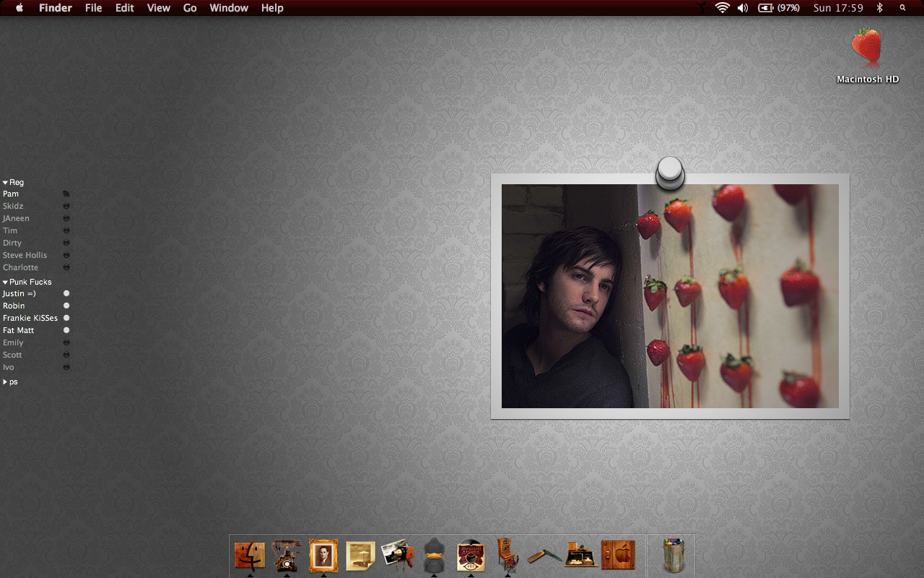924x578 pixels.
Task: Open the View menu
Action: (158, 8)
